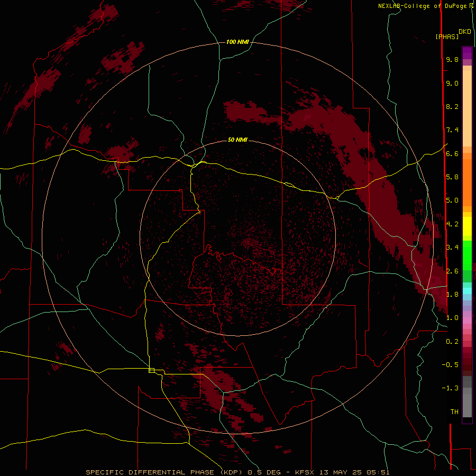Click the peach color band on scale
The image size is (476, 476).
click(x=467, y=108)
